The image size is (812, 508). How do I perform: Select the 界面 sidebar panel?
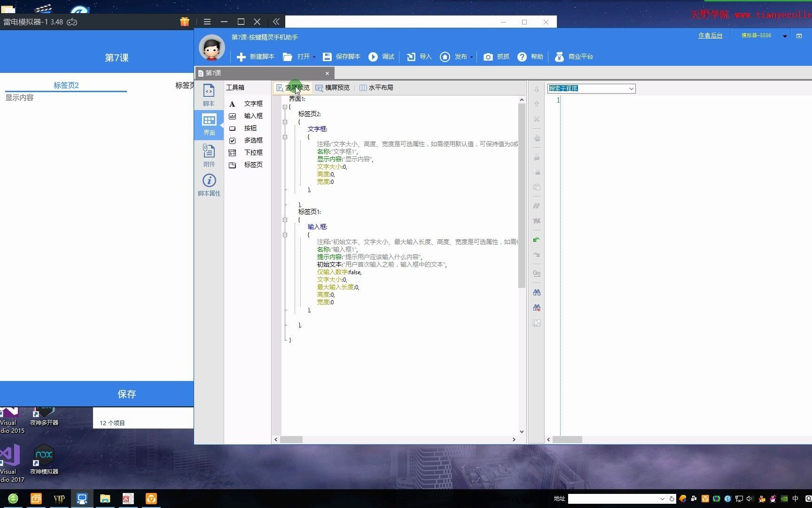[x=209, y=125]
